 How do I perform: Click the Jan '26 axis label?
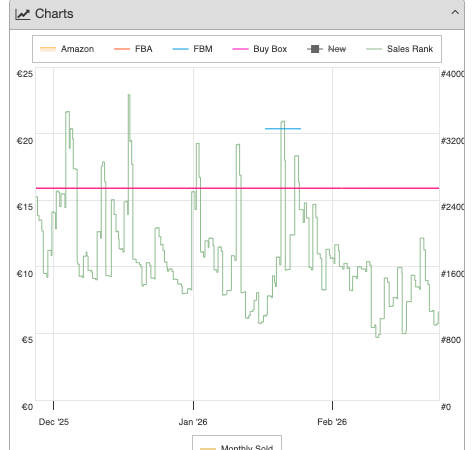tap(193, 422)
